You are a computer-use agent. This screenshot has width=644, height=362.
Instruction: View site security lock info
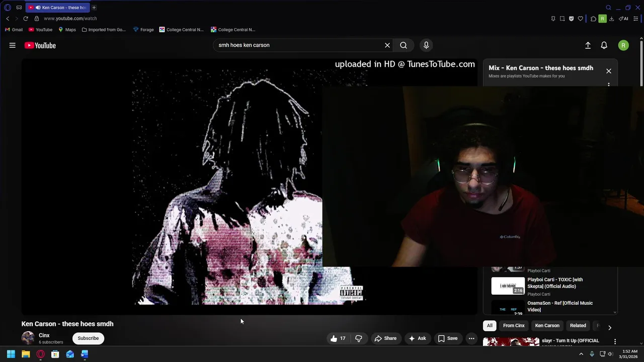tap(36, 19)
